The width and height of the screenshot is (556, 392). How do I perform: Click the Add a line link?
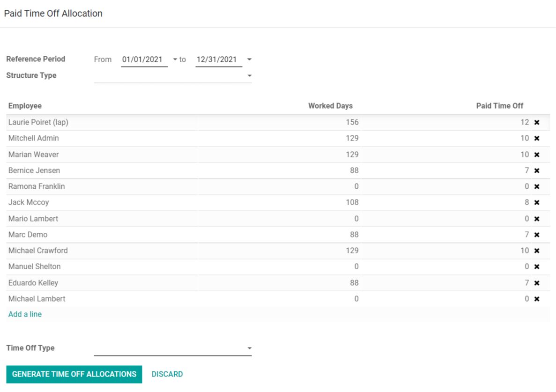pos(25,314)
